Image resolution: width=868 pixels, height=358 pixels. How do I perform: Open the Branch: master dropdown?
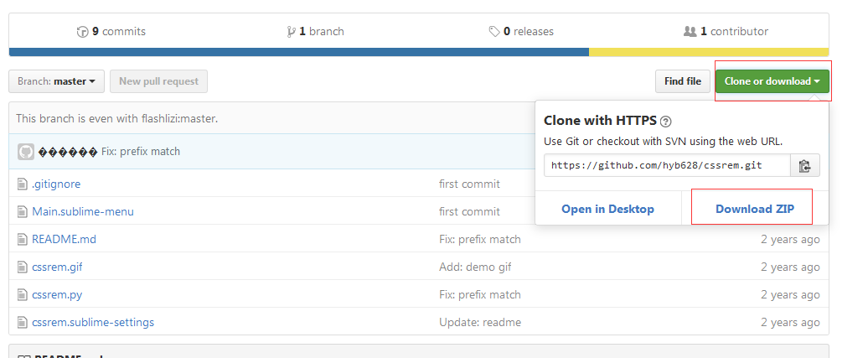56,81
